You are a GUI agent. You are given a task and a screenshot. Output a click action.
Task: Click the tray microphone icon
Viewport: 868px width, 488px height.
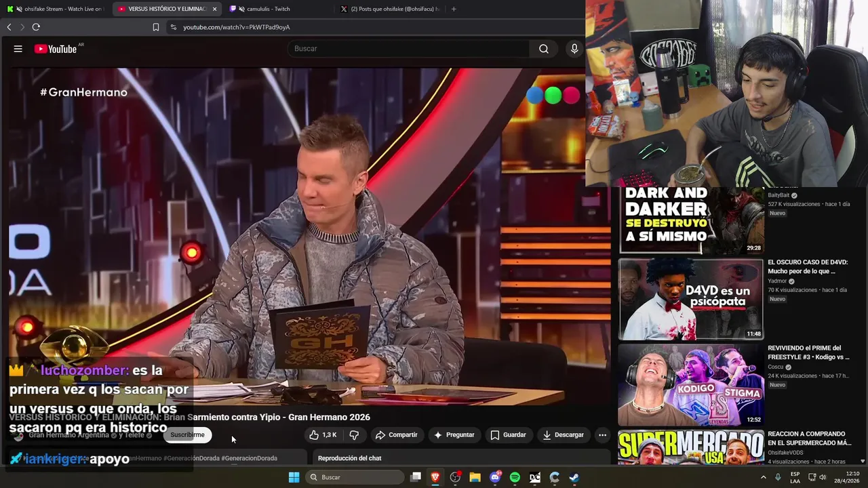click(778, 477)
